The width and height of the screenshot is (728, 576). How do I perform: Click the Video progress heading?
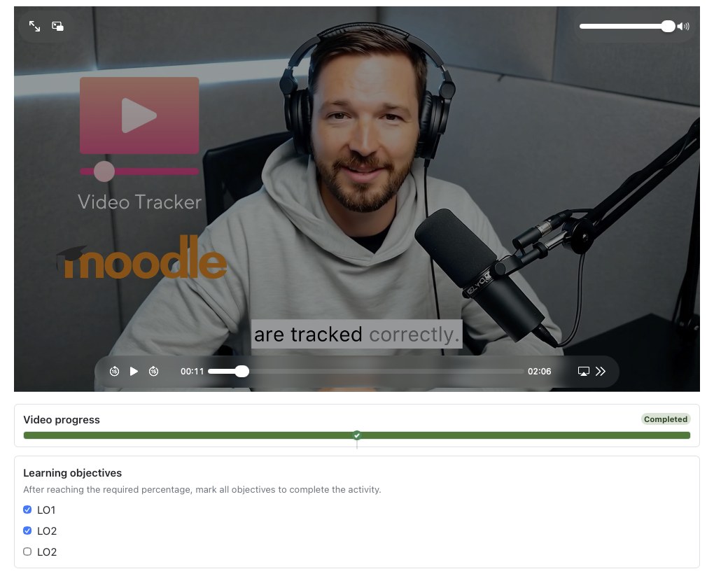tap(62, 420)
